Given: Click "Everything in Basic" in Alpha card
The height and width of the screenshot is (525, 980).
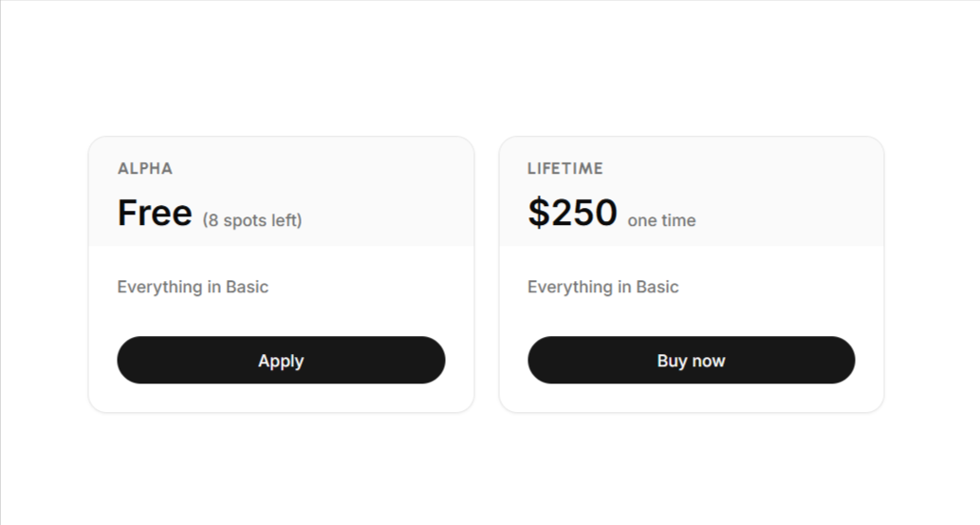Looking at the screenshot, I should click(x=193, y=287).
